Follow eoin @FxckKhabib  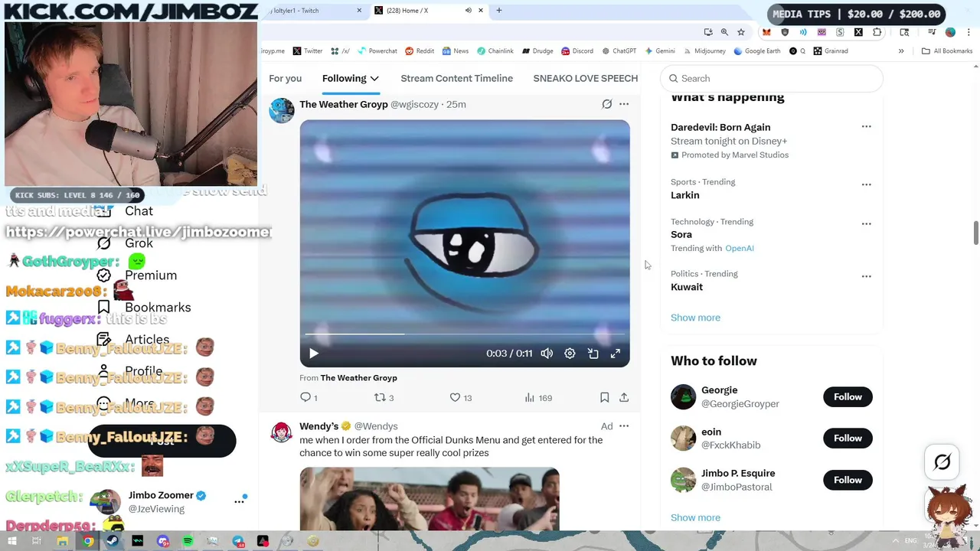[848, 438]
